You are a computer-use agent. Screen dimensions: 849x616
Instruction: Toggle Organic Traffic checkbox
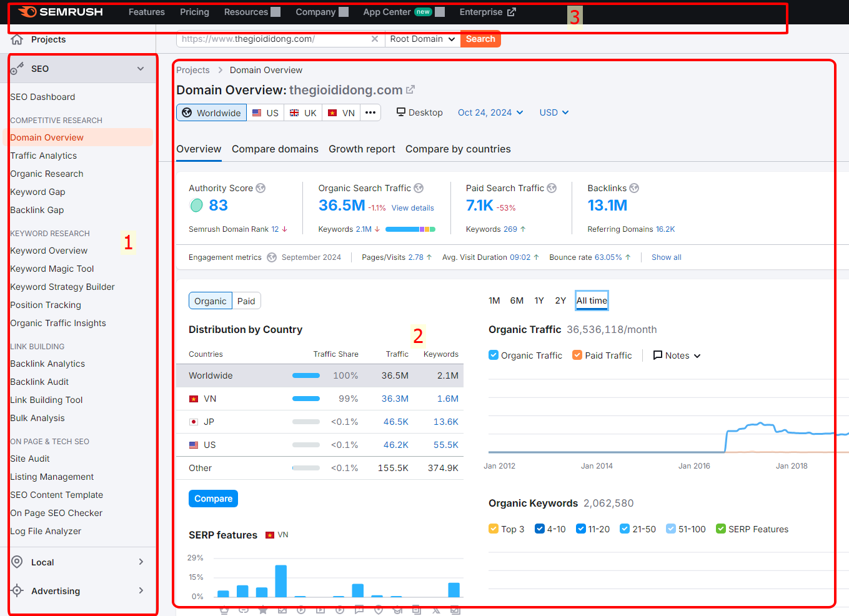click(x=494, y=355)
